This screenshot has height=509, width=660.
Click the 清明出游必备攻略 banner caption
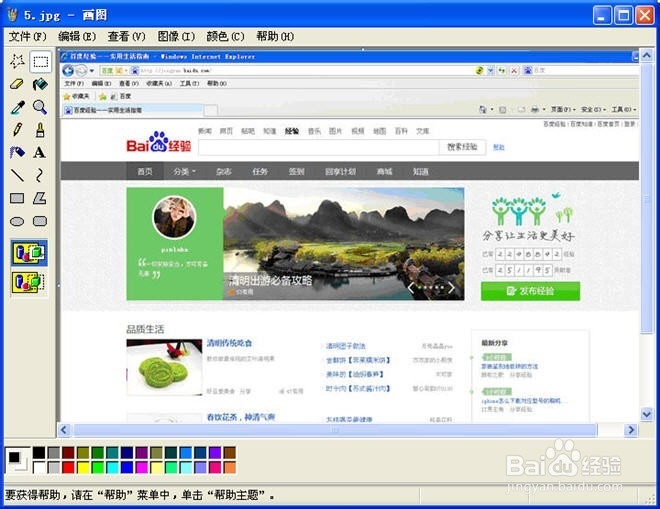271,280
